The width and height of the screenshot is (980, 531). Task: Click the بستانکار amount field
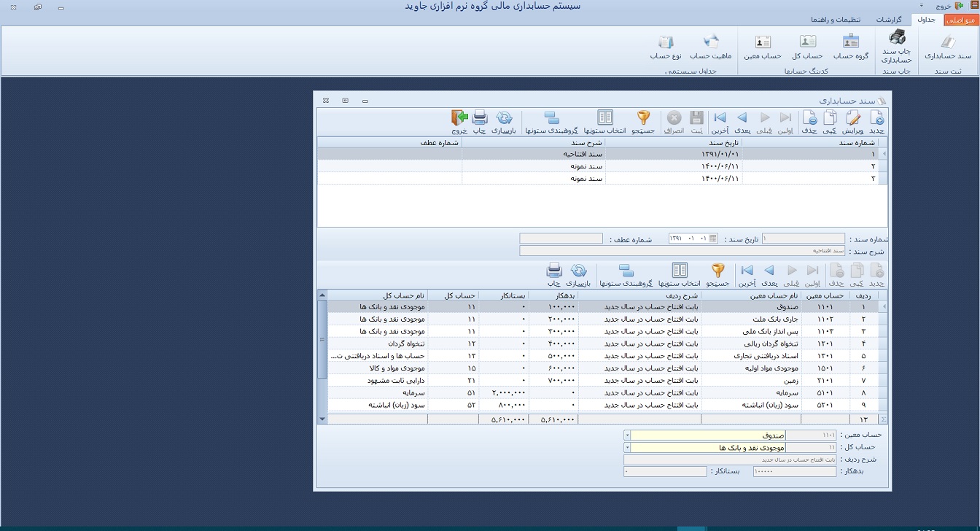(x=665, y=472)
